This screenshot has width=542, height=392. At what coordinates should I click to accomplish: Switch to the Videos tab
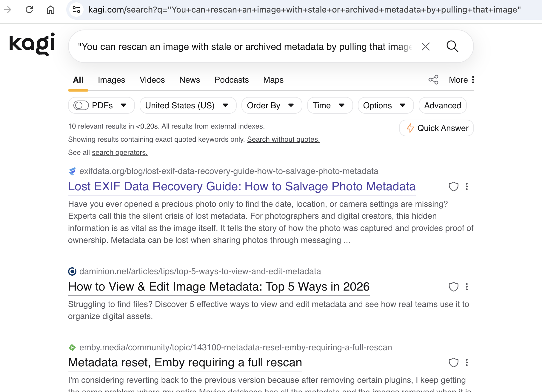click(152, 80)
